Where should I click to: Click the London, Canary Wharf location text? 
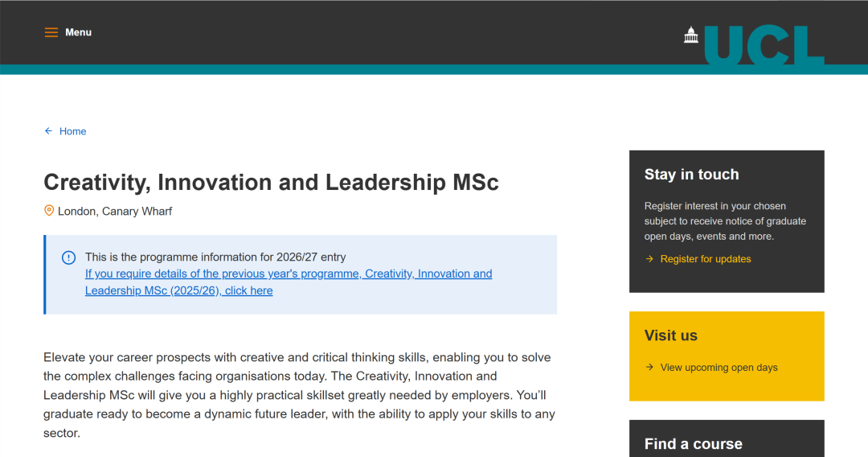coord(115,212)
